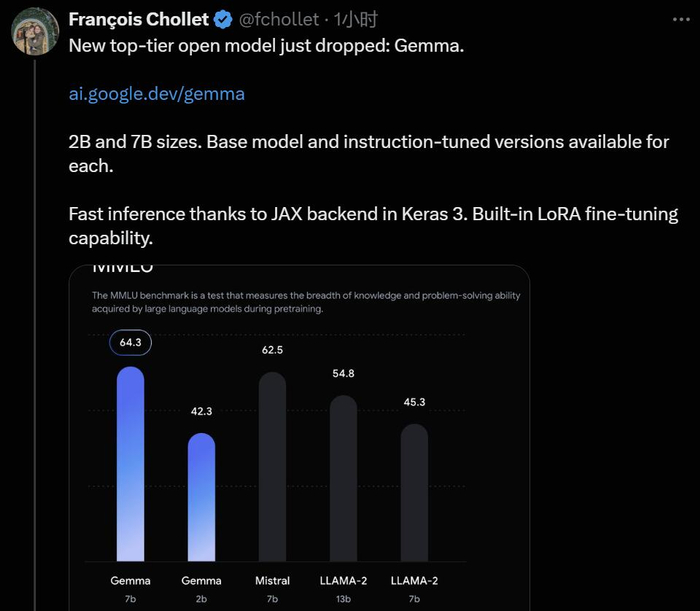
Task: Click the Mistral axis label
Action: click(x=272, y=581)
